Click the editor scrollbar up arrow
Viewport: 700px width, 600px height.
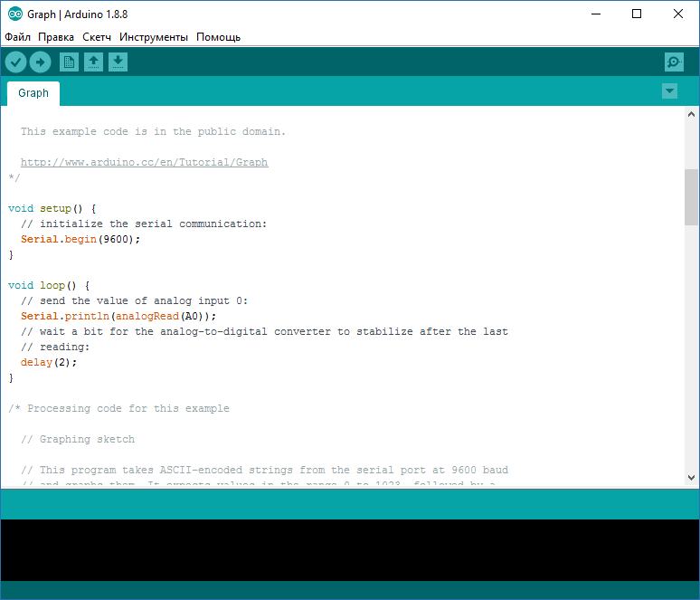tap(691, 114)
